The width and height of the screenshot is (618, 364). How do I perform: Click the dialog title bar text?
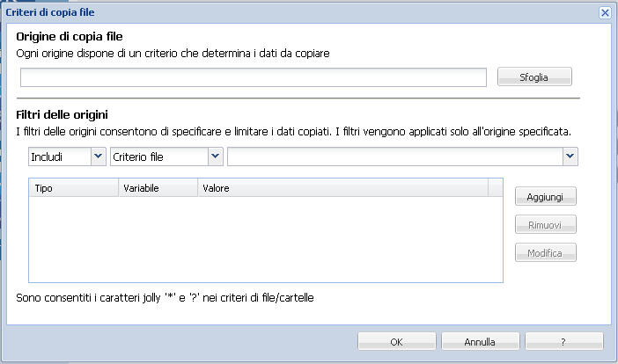click(x=51, y=13)
